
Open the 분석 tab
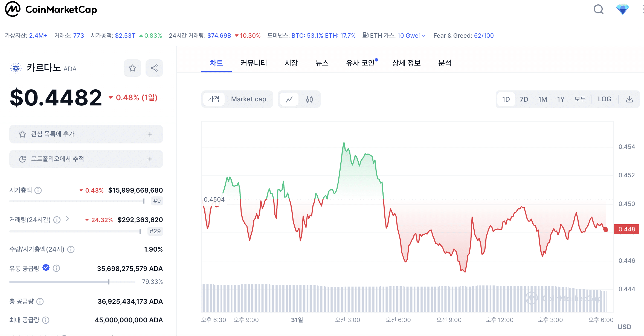click(445, 63)
